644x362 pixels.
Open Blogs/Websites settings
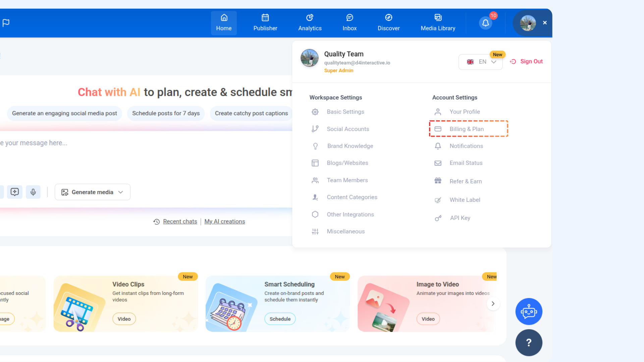click(347, 163)
